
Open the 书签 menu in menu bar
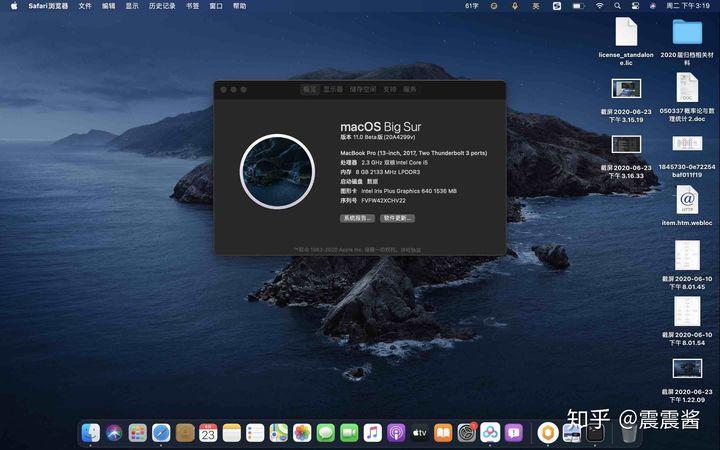click(192, 6)
